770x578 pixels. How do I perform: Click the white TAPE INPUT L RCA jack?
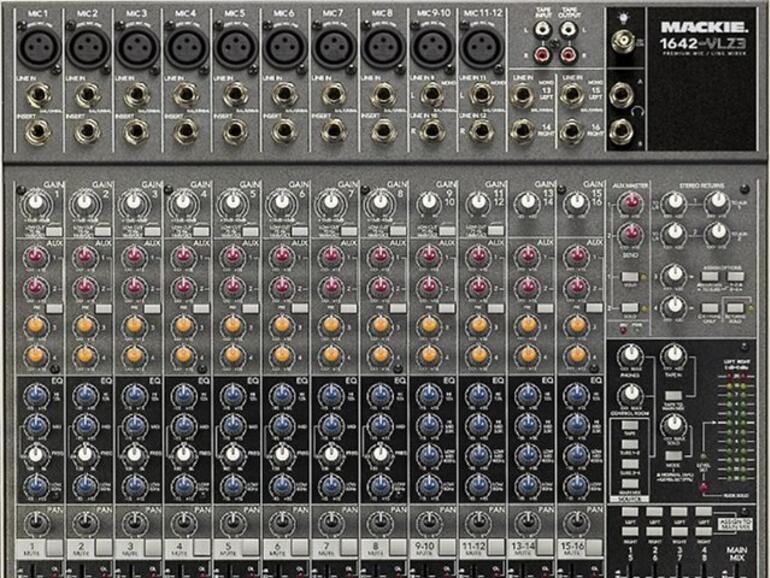pos(542,30)
